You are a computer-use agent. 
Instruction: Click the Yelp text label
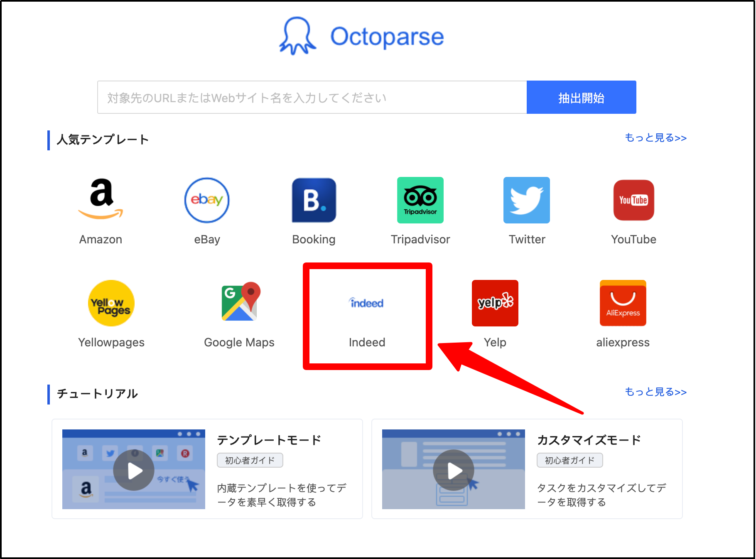coord(495,343)
